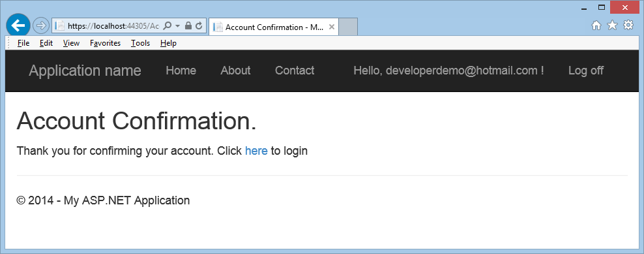Click the page icon beside the URL
This screenshot has height=254, width=644.
pos(59,26)
